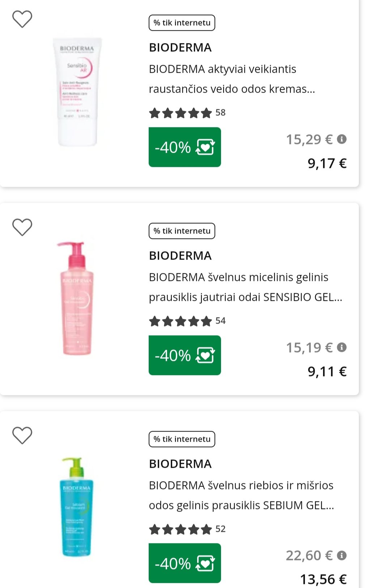Screen dimensions: 365x588
Task: Favorite the Sensibio AR cream with heart icon
Action: coord(22,19)
